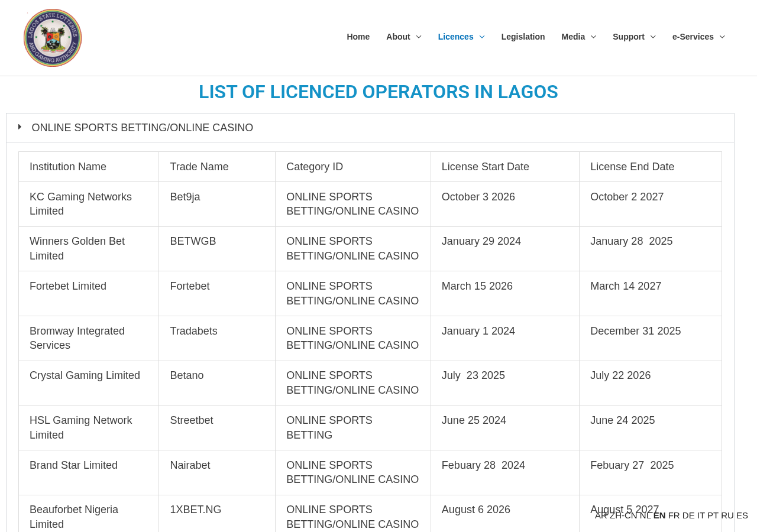
Task: Switch language to Portuguese (PT)
Action: pos(713,515)
